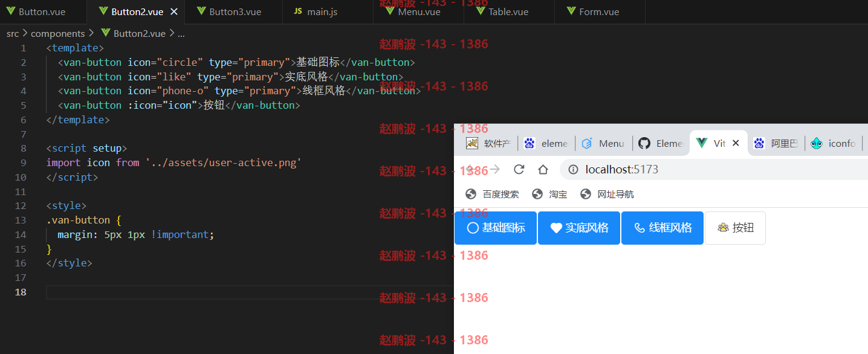This screenshot has height=354, width=868.
Task: Reload the localhost page
Action: pos(519,169)
